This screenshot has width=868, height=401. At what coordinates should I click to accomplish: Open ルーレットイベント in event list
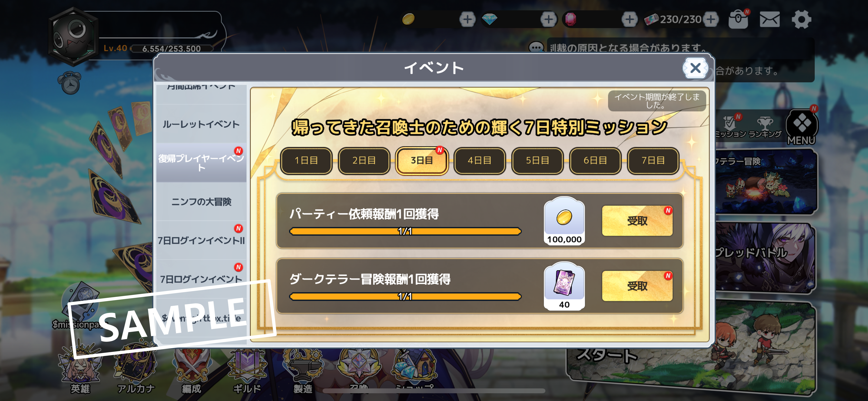[x=201, y=124]
